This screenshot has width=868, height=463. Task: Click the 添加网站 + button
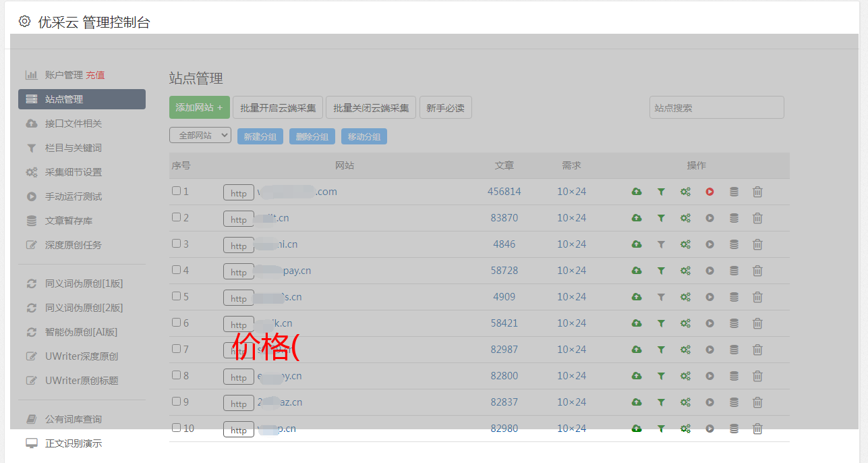pos(200,107)
